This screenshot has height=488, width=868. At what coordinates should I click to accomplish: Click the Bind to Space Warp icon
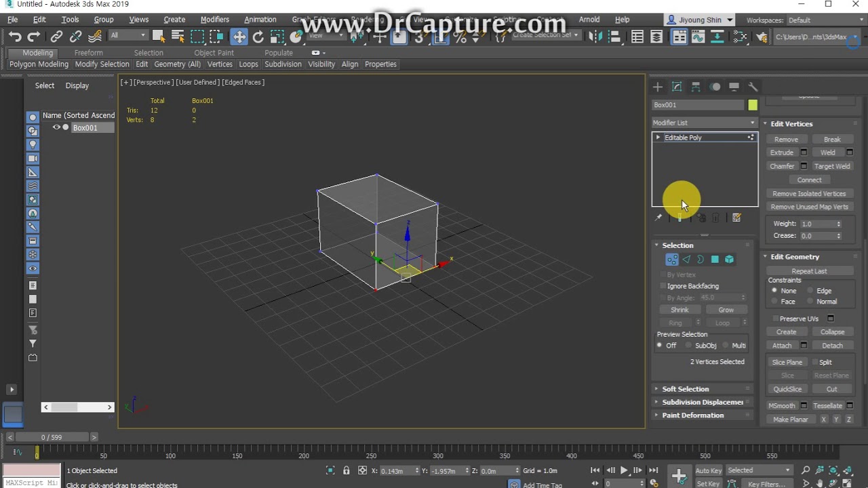click(94, 37)
